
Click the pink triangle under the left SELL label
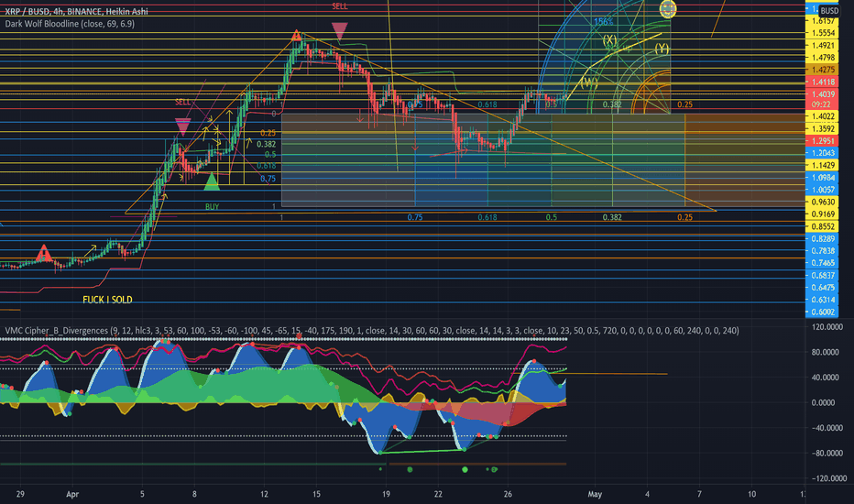[x=182, y=126]
